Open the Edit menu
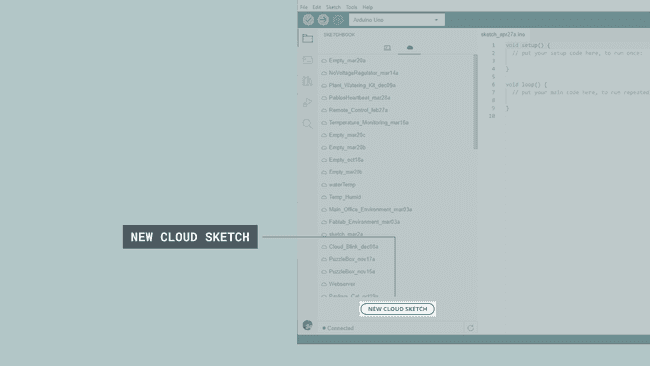The height and width of the screenshot is (366, 650). [x=317, y=7]
